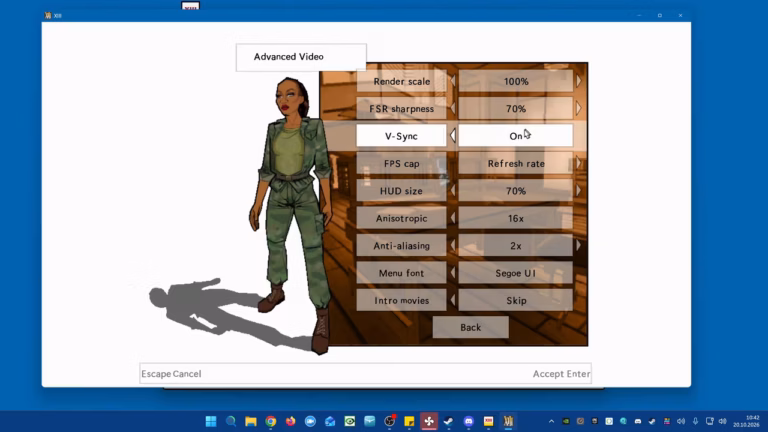Open the Windows Start menu
768x432 pixels.
(211, 421)
